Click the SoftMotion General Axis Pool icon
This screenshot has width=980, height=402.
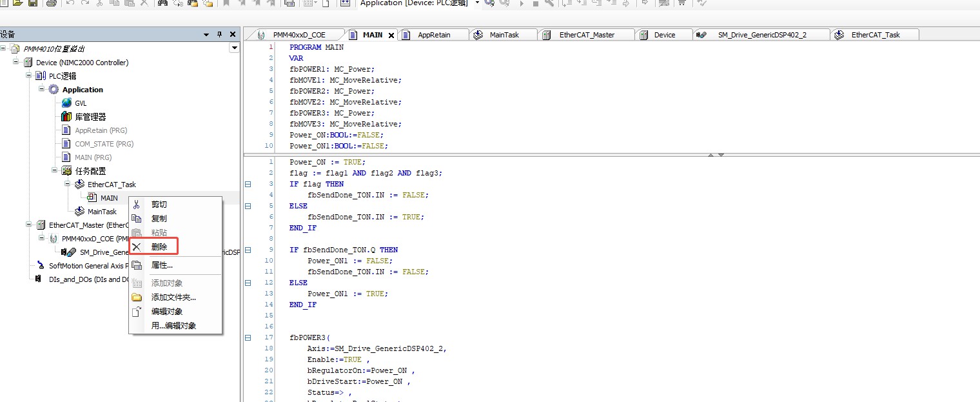click(41, 266)
